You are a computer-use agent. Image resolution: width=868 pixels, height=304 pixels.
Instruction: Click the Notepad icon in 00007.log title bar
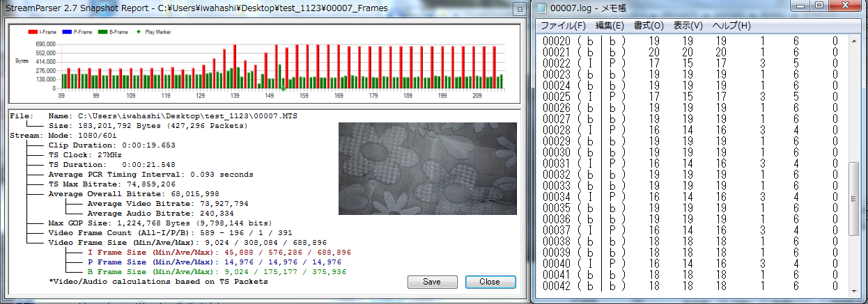pos(541,8)
